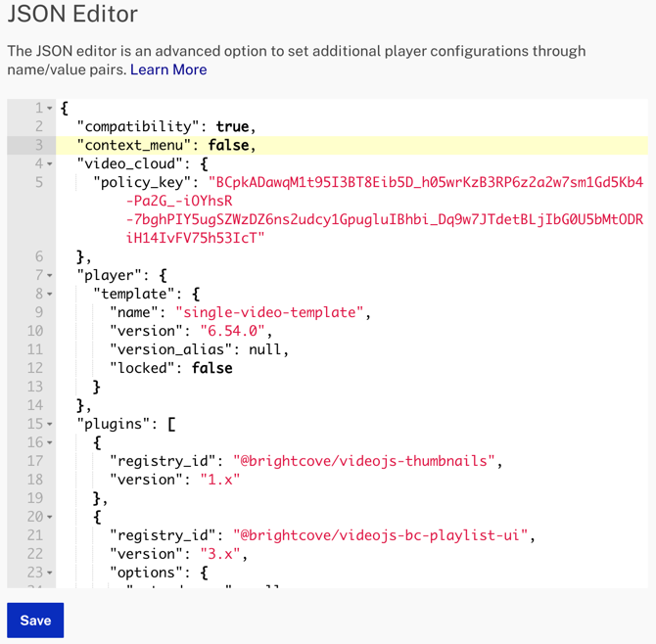The width and height of the screenshot is (656, 644).
Task: Click the closing brace on line 6
Action: (x=80, y=256)
